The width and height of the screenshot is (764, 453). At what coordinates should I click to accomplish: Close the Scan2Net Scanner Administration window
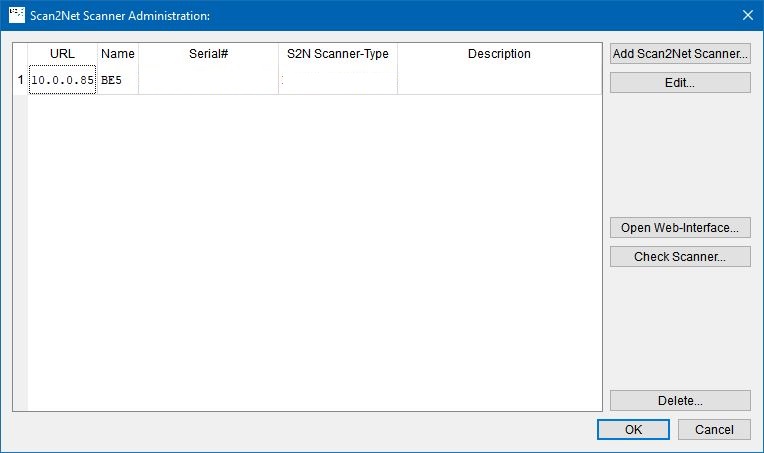click(x=748, y=15)
